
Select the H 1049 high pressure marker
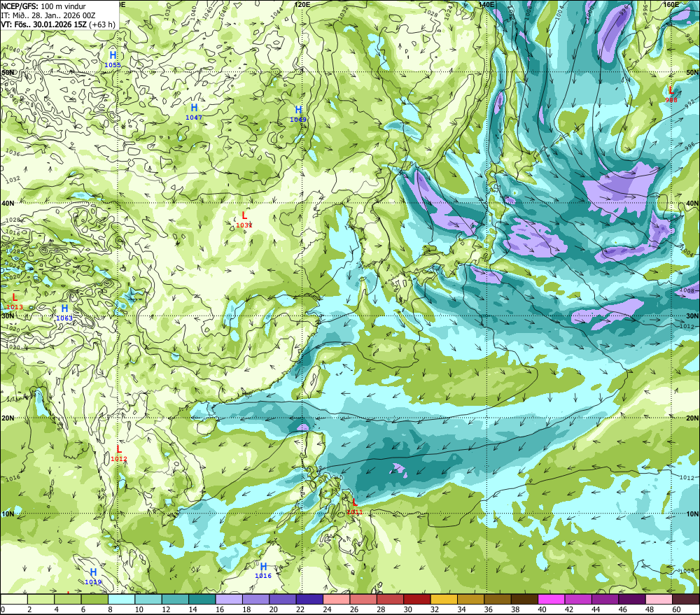pyautogui.click(x=298, y=114)
